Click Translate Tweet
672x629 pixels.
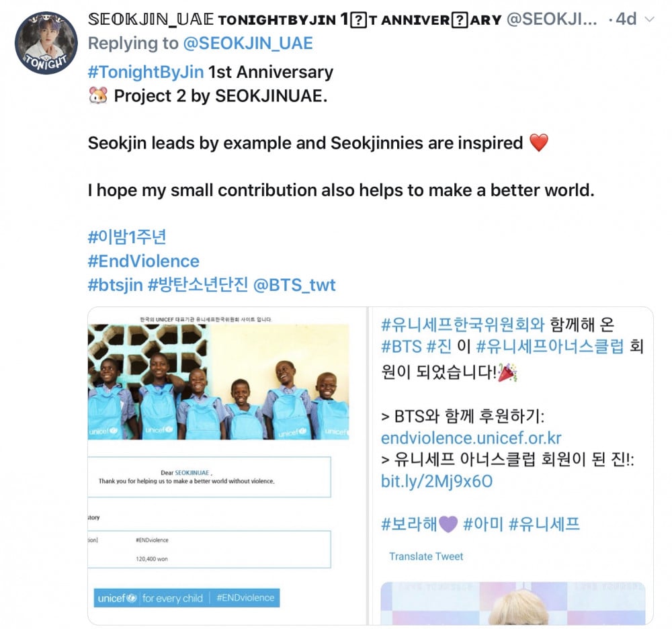pos(426,556)
